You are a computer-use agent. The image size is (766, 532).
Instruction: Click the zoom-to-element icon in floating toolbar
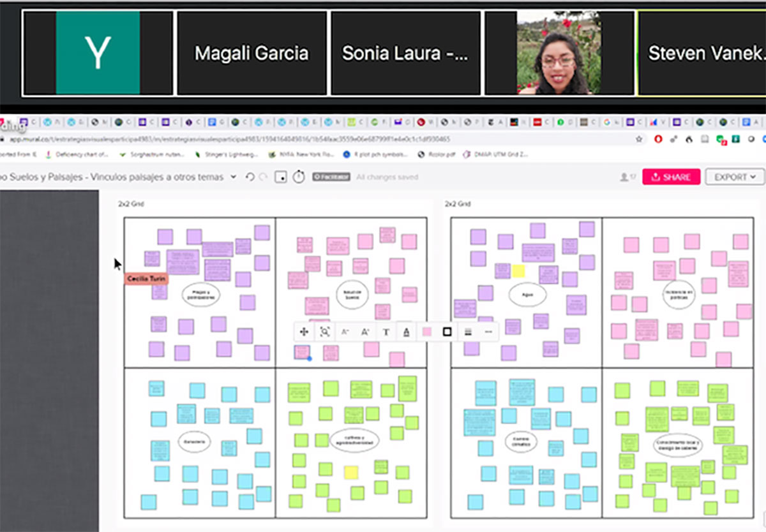pos(325,332)
